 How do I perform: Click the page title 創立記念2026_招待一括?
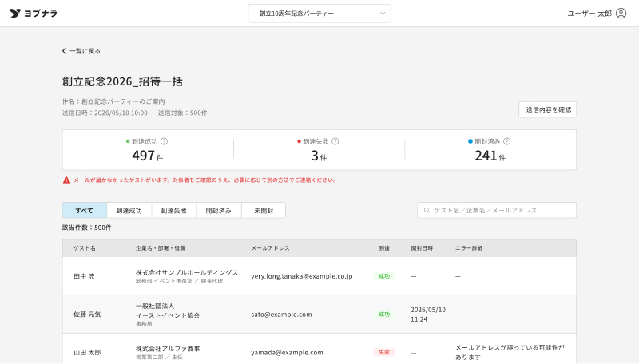point(122,81)
